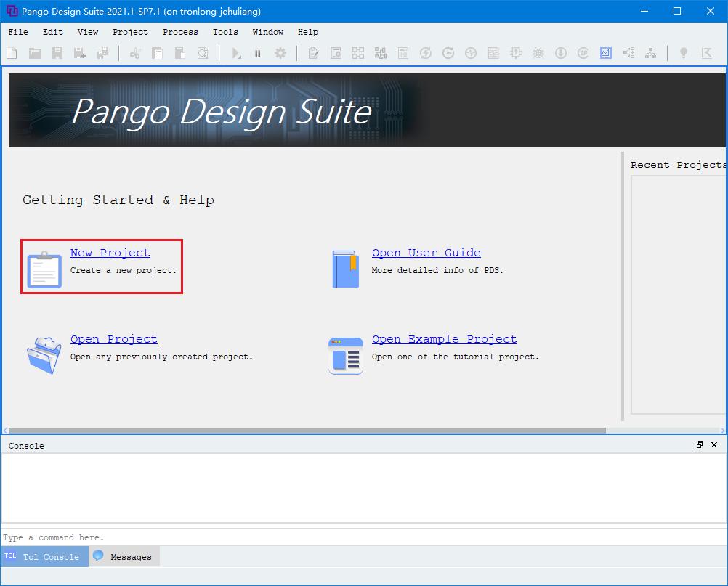Screen dimensions: 728x586
Task: Click the clipboard-with-pencil toolbar icon
Action: pyautogui.click(x=313, y=53)
